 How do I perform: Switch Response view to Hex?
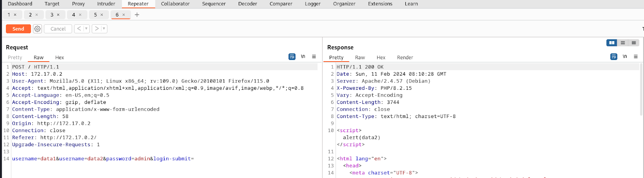click(381, 58)
